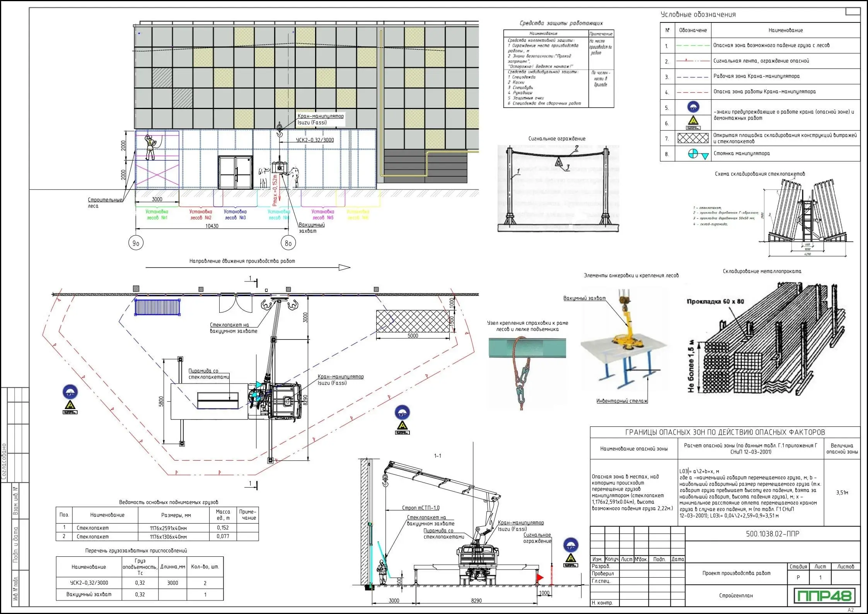Click the drawing number 500.1038.02-ППР
The height and width of the screenshot is (614, 868).
772,534
